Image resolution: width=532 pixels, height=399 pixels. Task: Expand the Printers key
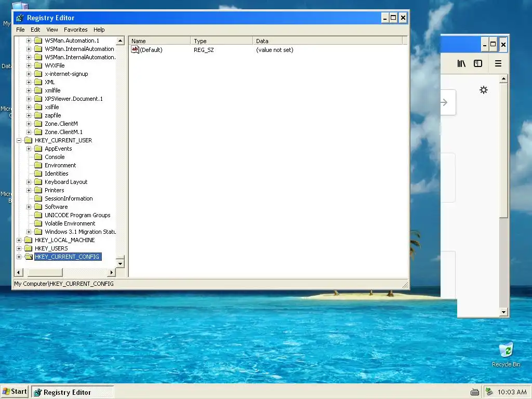click(29, 190)
